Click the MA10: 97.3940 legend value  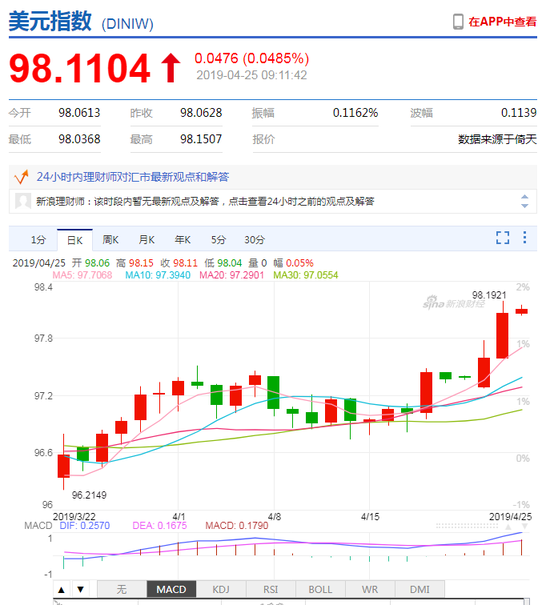tap(158, 275)
